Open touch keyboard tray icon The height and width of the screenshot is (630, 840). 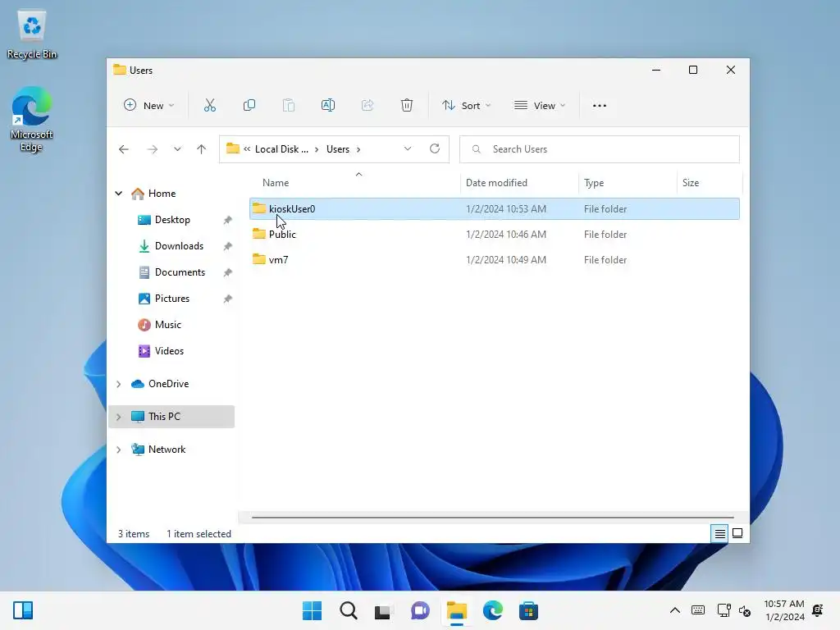point(698,610)
